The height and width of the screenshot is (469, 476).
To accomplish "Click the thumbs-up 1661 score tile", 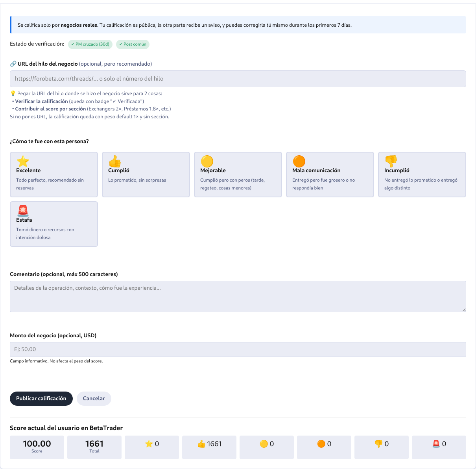I will (209, 447).
